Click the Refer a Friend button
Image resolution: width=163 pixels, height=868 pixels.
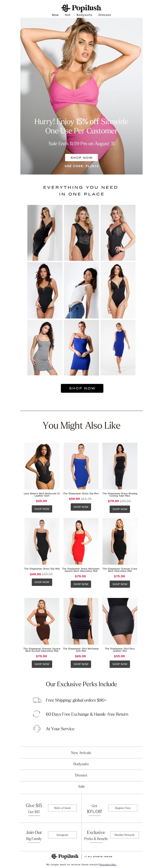coord(62,808)
